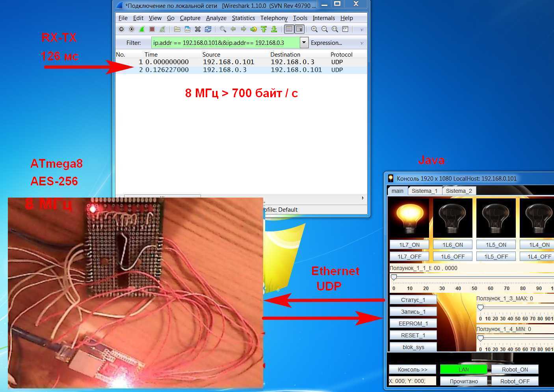Open the filter history dropdown arrow
Image resolution: width=554 pixels, height=392 pixels.
304,43
